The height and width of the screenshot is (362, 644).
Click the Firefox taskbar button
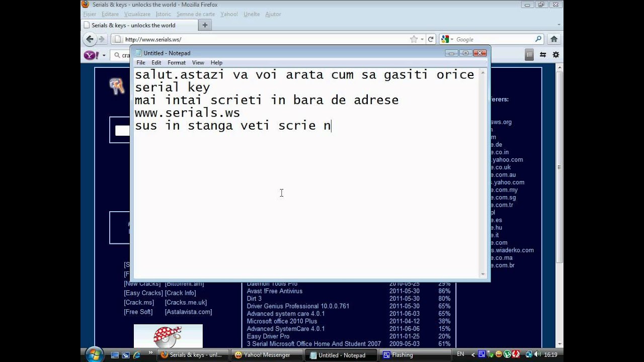tap(193, 355)
